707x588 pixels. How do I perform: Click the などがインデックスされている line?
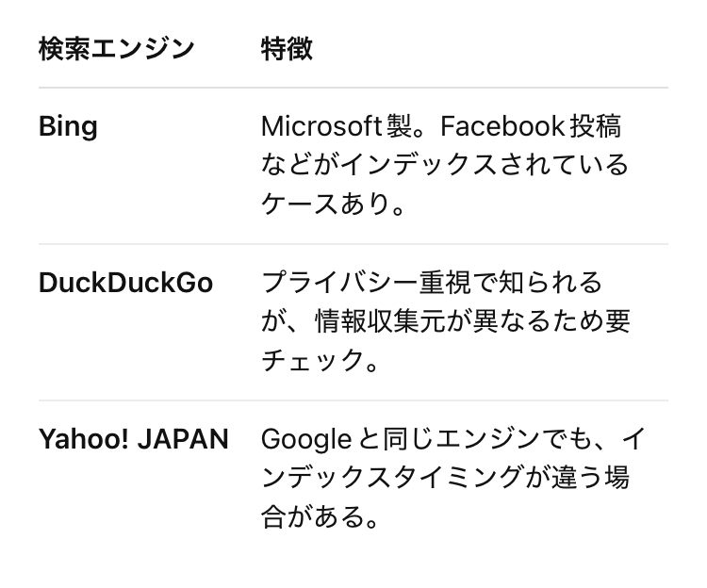tap(445, 165)
